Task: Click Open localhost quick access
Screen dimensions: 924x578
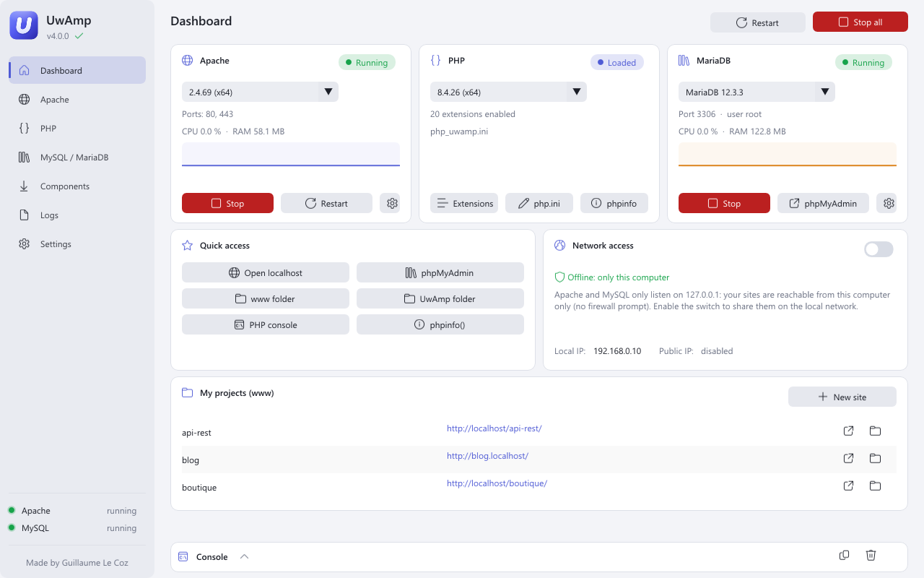Action: click(x=266, y=272)
